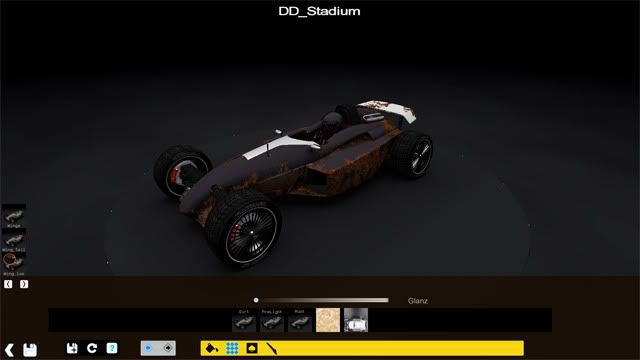Image resolution: width=640 pixels, height=360 pixels.
Task: Select the blue dot grid pattern tool
Action: (232, 348)
